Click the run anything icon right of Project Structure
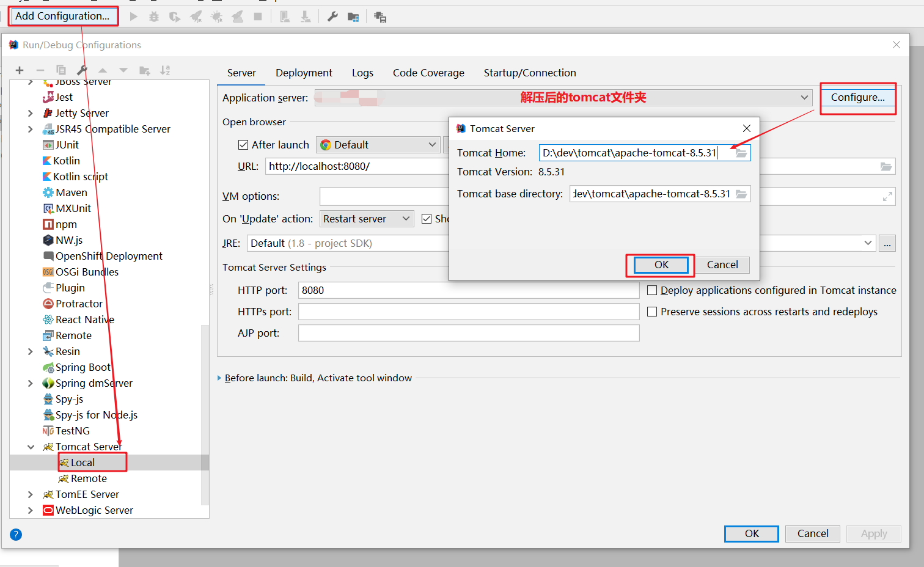924x567 pixels. [x=380, y=17]
